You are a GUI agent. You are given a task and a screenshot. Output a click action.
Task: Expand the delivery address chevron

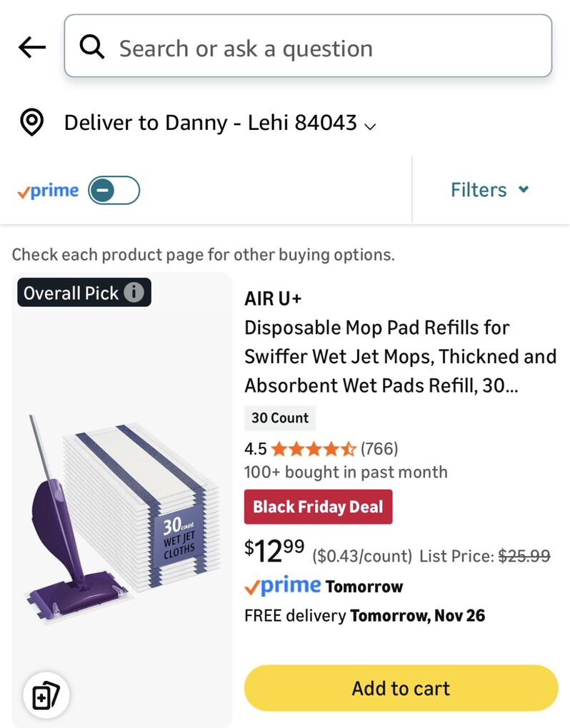point(370,126)
